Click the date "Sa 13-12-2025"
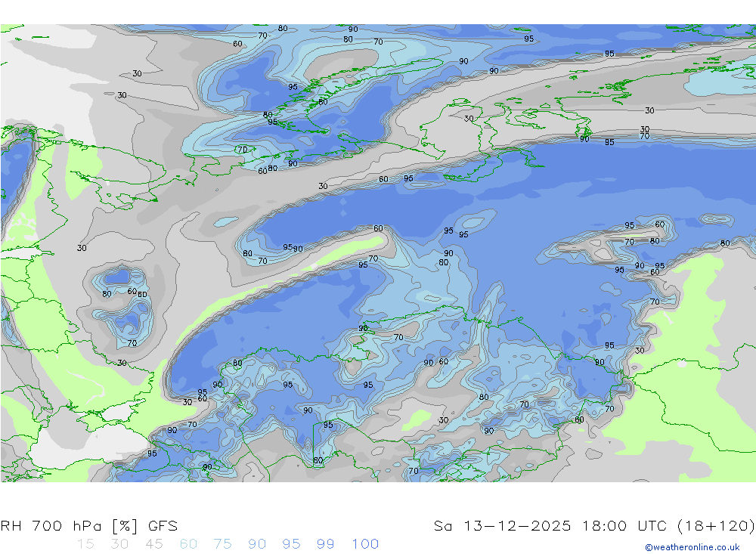The width and height of the screenshot is (756, 554). [502, 525]
